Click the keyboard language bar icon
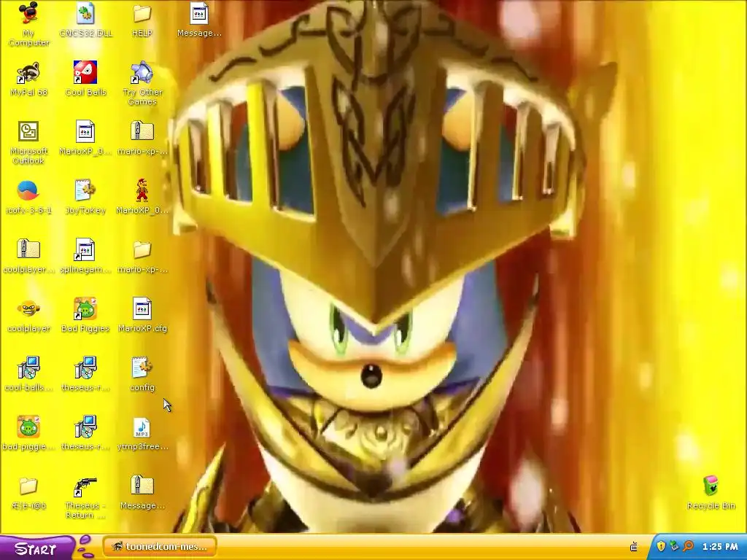This screenshot has height=560, width=747. coord(634,547)
